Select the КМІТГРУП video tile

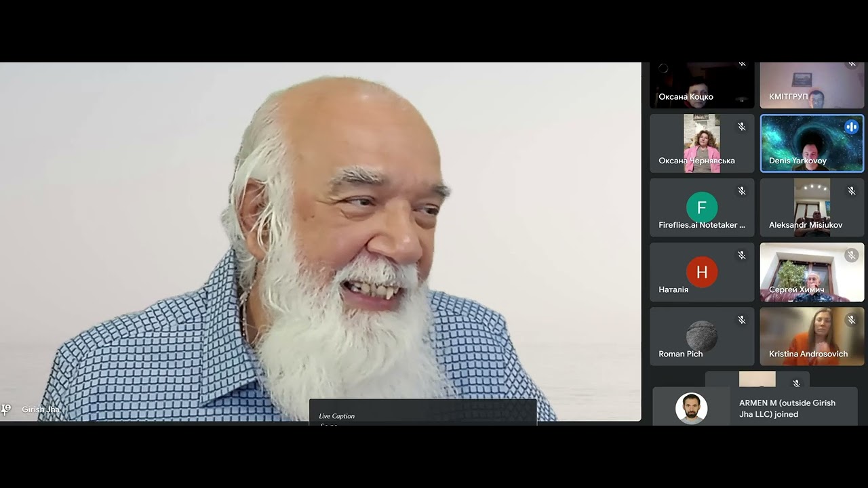[812, 85]
